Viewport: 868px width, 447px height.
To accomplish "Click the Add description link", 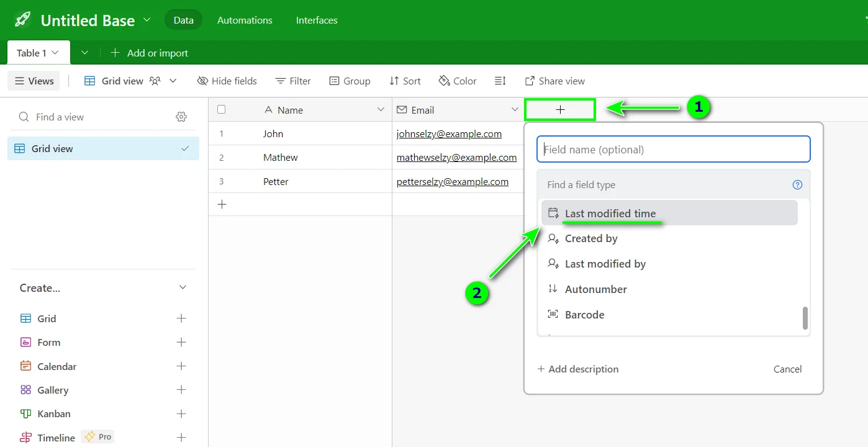I will [577, 369].
